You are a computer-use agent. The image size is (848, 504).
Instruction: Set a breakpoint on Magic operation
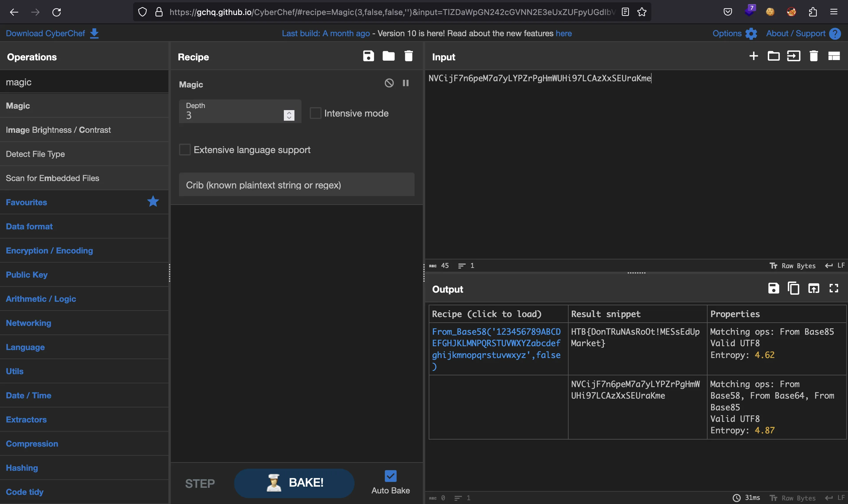pos(405,83)
